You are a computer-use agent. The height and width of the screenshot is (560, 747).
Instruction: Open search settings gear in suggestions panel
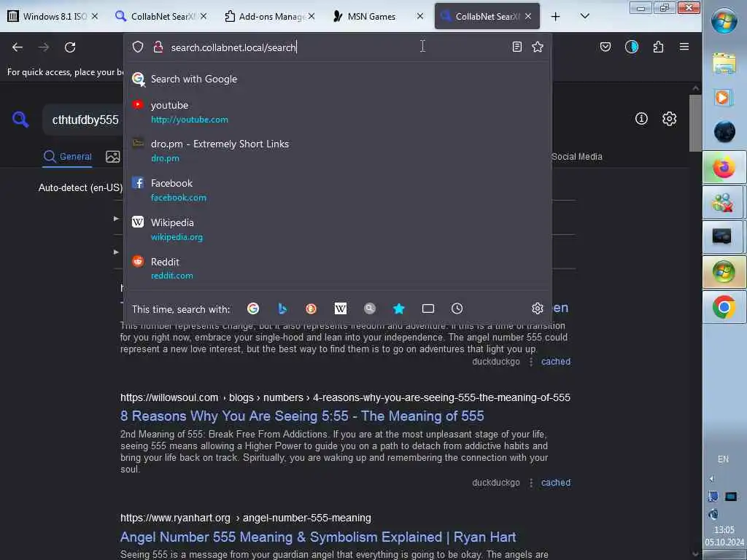pos(538,308)
